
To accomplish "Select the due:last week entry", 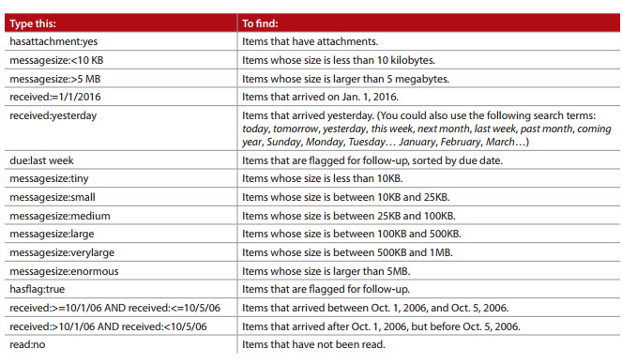I will [41, 160].
